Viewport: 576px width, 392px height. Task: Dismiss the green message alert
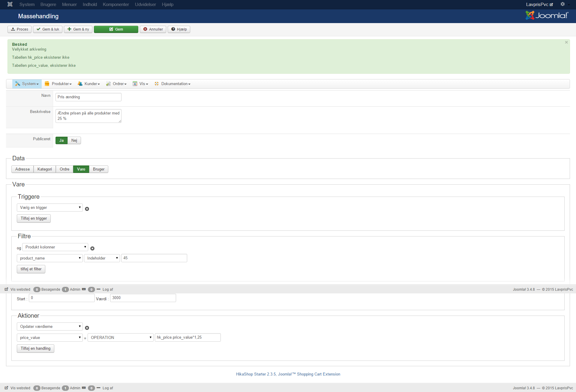coord(566,42)
